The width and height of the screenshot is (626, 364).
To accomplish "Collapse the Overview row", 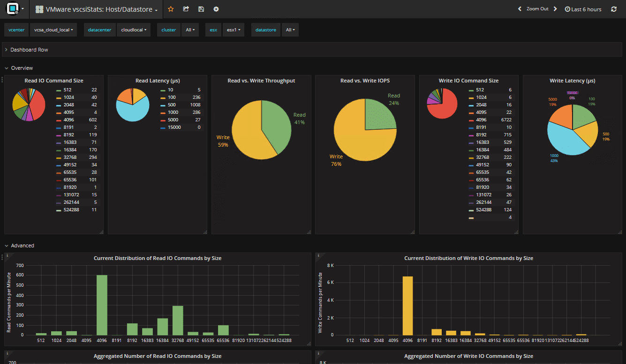I will (19, 67).
